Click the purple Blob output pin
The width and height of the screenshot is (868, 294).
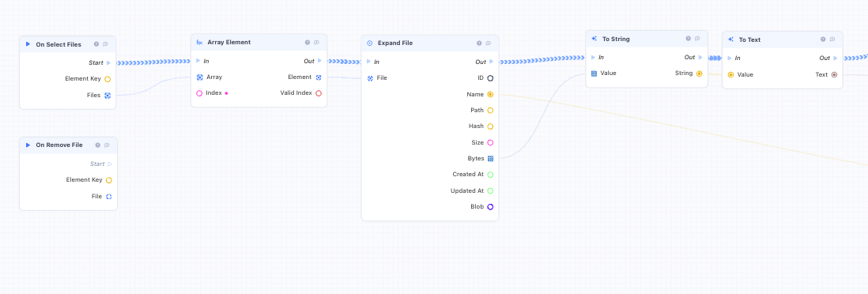490,207
